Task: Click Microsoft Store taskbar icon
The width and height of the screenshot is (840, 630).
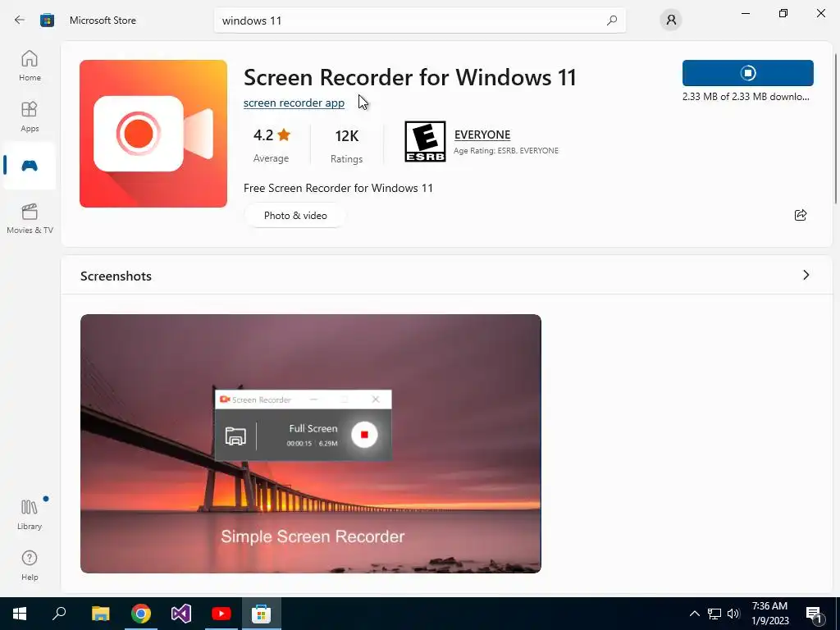Action: coord(262,614)
